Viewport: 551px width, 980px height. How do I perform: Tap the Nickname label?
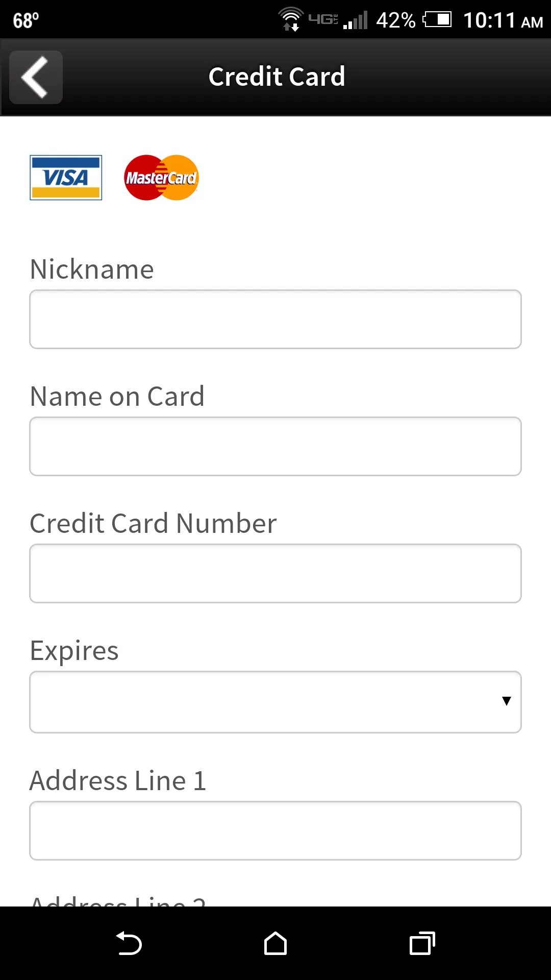coord(92,269)
